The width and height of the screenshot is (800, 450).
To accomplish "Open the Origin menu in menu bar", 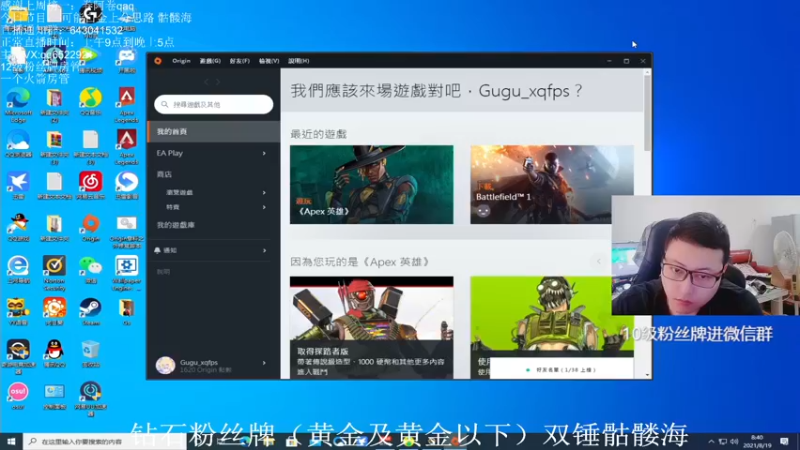I will click(181, 61).
